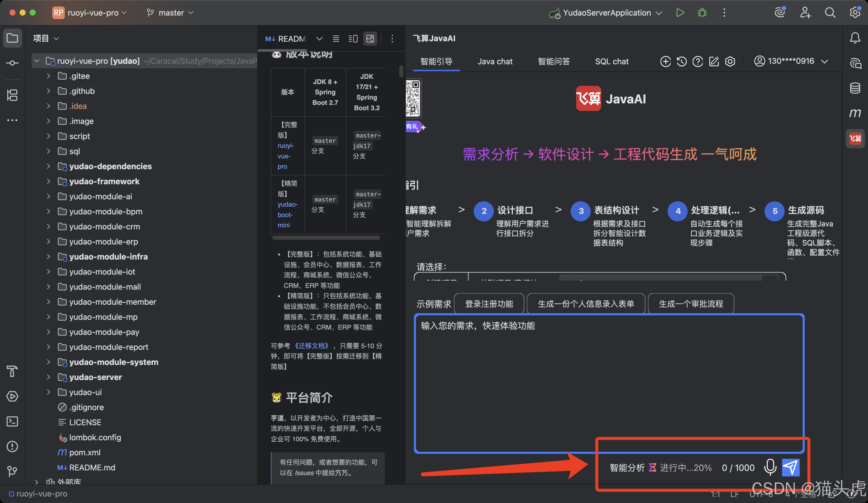Open JavaAI chat history icon

pos(682,61)
